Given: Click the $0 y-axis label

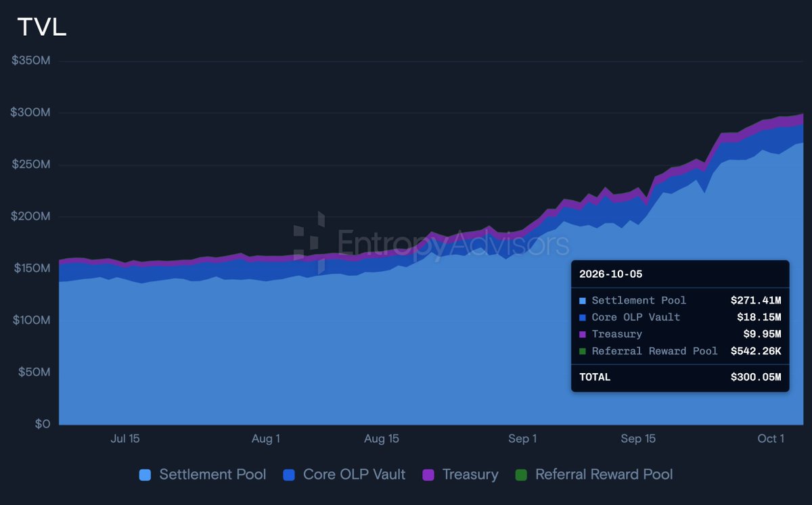Looking at the screenshot, I should [43, 425].
